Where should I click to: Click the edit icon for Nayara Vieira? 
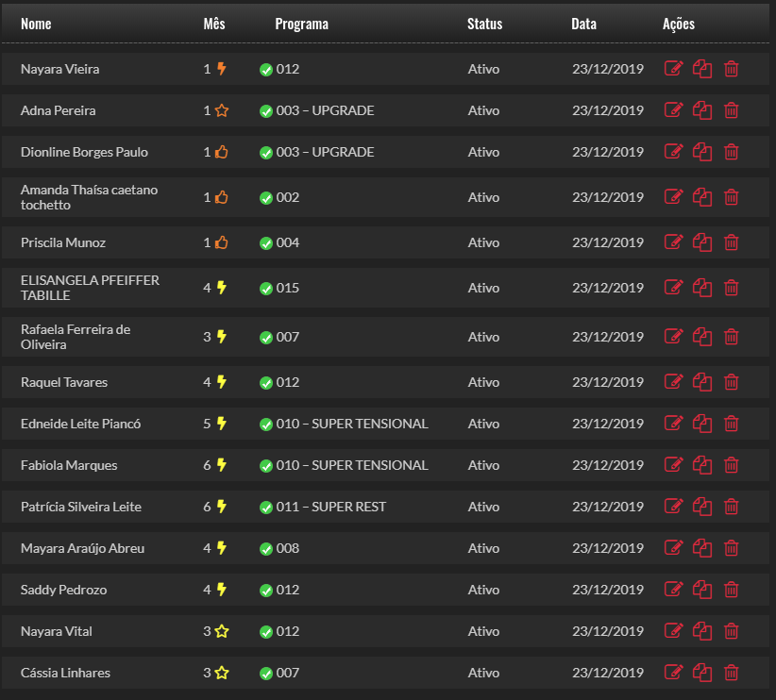[x=673, y=69]
